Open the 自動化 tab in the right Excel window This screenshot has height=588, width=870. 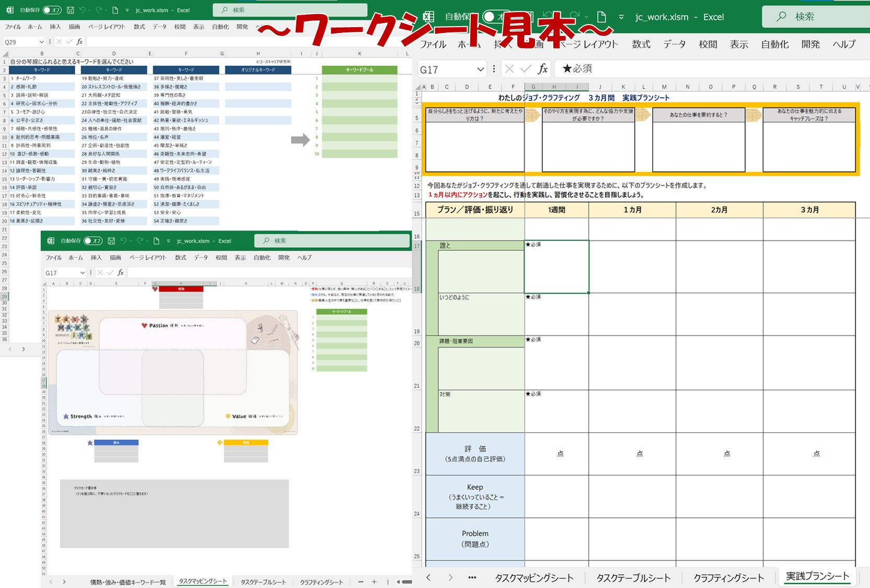775,44
